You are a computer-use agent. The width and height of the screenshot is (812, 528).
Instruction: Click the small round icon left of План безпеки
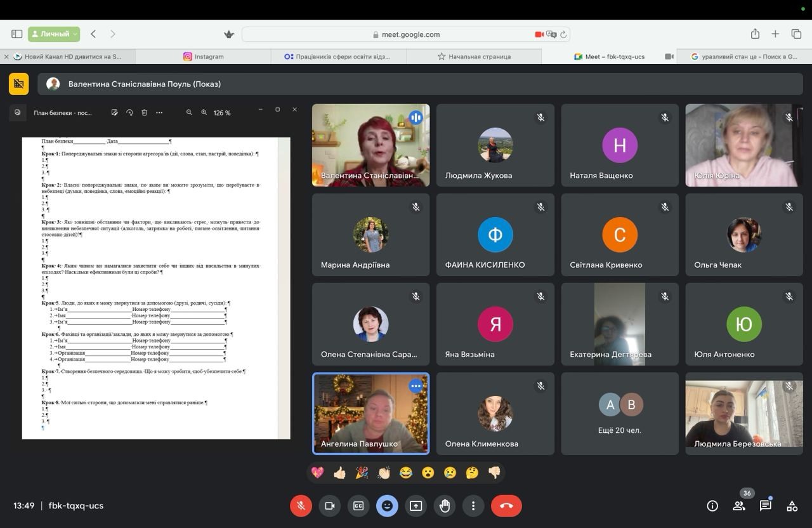(x=18, y=112)
